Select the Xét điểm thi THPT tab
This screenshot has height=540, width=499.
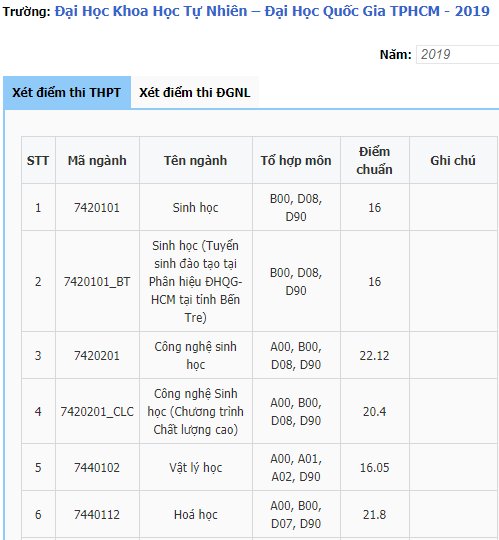(x=66, y=93)
